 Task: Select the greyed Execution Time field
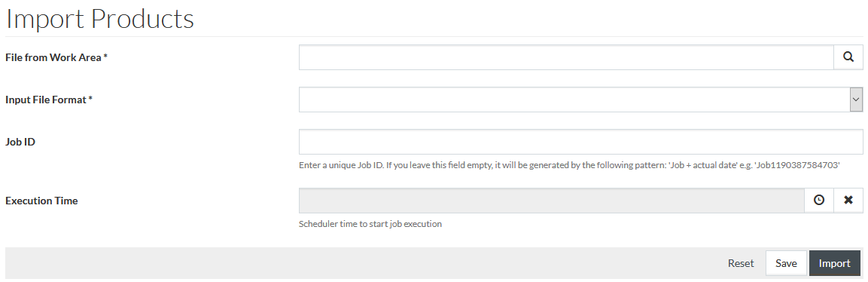pos(551,201)
